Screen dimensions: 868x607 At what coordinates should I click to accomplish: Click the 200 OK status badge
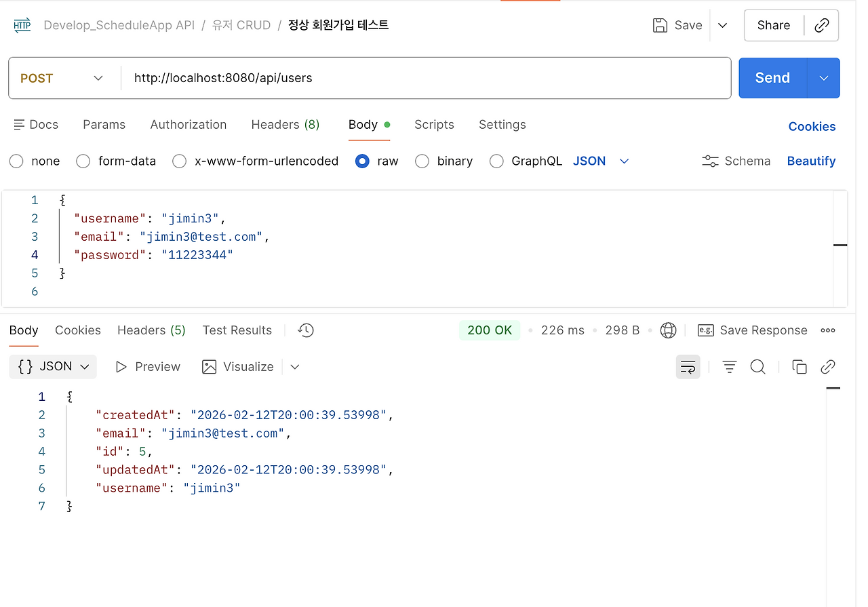click(x=490, y=330)
